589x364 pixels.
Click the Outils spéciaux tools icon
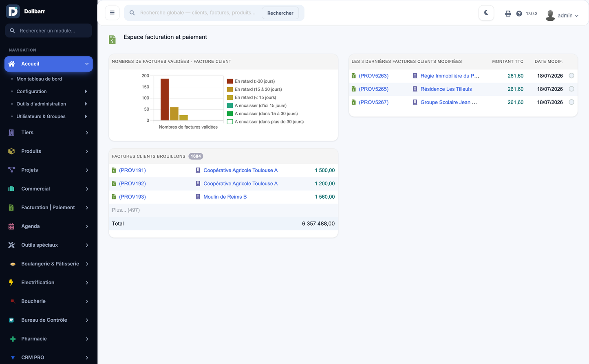(x=11, y=245)
